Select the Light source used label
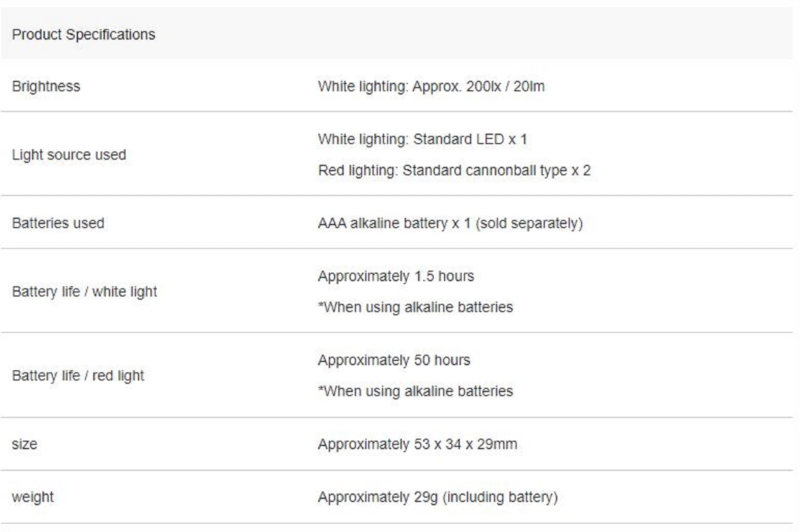Image resolution: width=800 pixels, height=532 pixels. pos(69,155)
